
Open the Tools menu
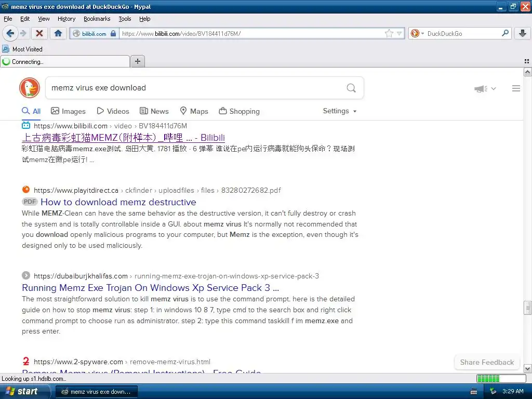coord(125,19)
